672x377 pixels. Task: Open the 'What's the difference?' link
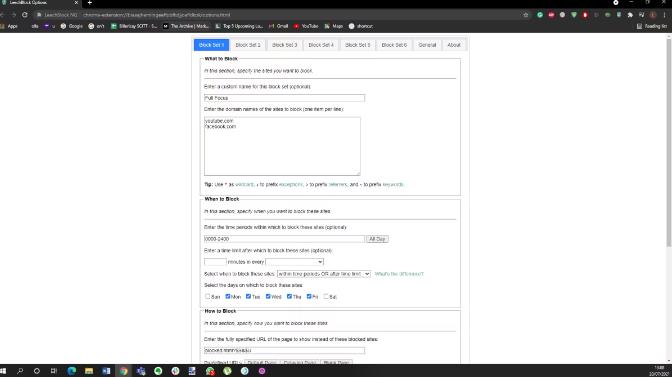pos(399,274)
